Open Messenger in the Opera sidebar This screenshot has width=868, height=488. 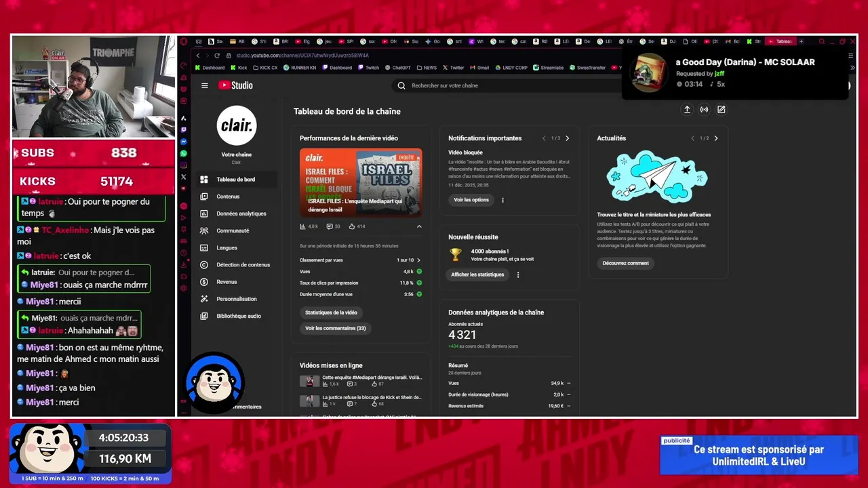(184, 142)
